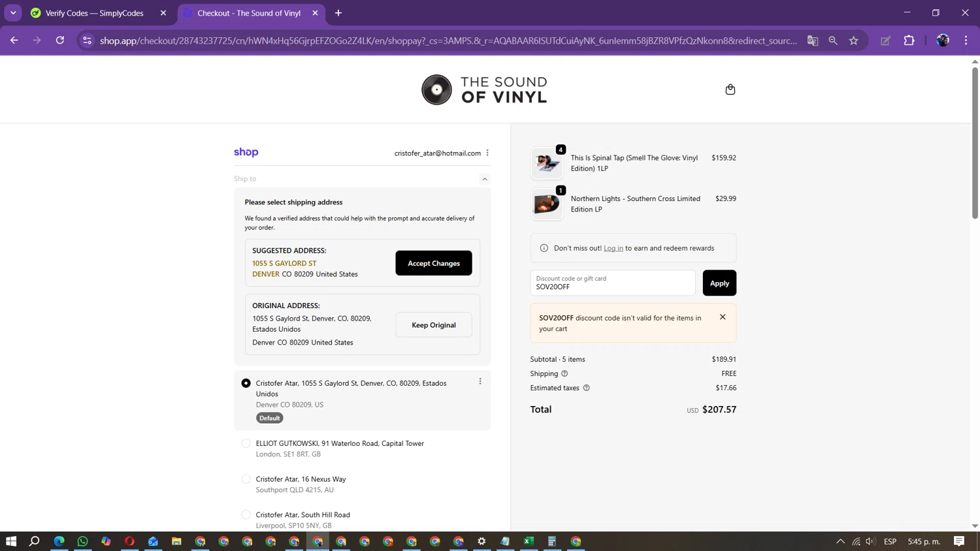Click the Shop logo
The height and width of the screenshot is (551, 980).
click(x=246, y=152)
